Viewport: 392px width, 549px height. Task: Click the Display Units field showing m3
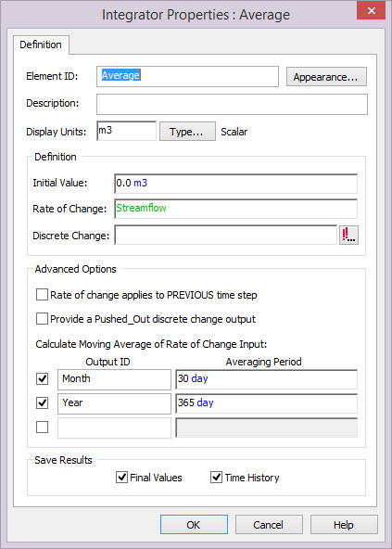(x=126, y=131)
